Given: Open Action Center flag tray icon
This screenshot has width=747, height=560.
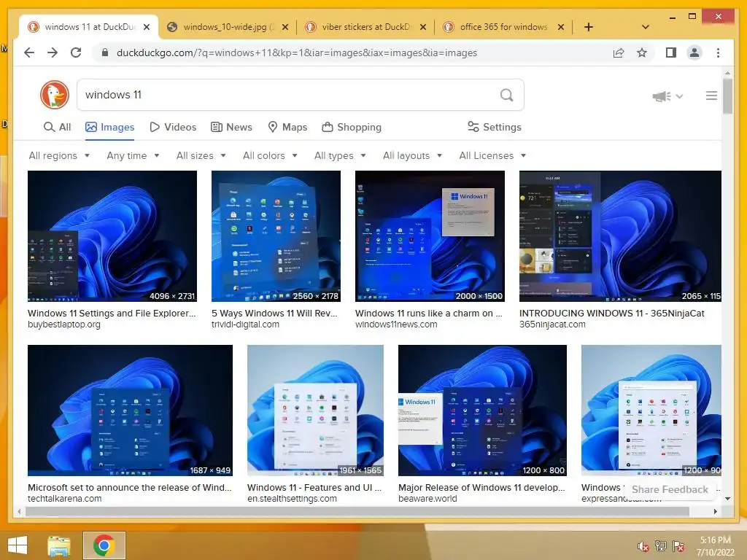Looking at the screenshot, I should [x=678, y=546].
